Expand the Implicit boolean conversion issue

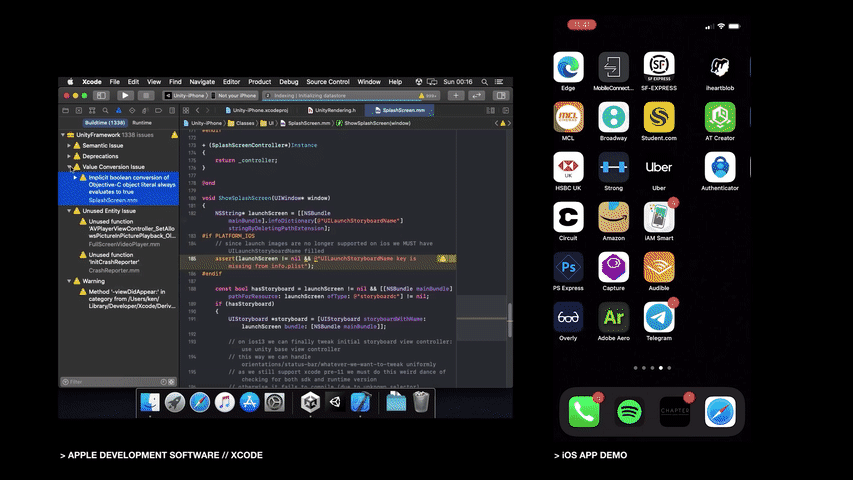pos(75,177)
